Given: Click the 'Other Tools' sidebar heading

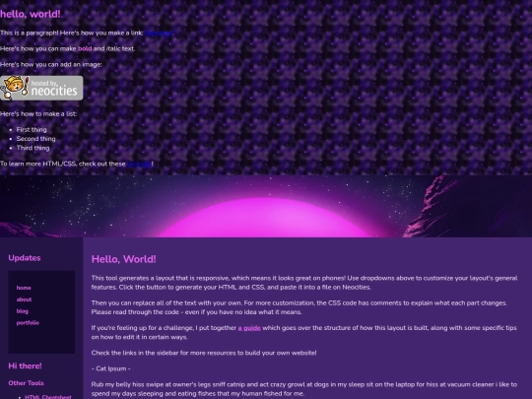Looking at the screenshot, I should pos(27,383).
